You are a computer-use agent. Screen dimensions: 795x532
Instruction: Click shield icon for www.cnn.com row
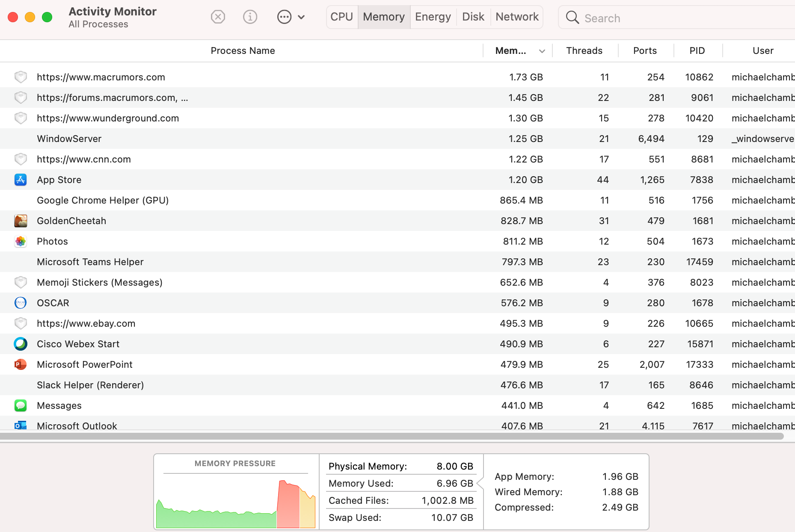pos(21,159)
